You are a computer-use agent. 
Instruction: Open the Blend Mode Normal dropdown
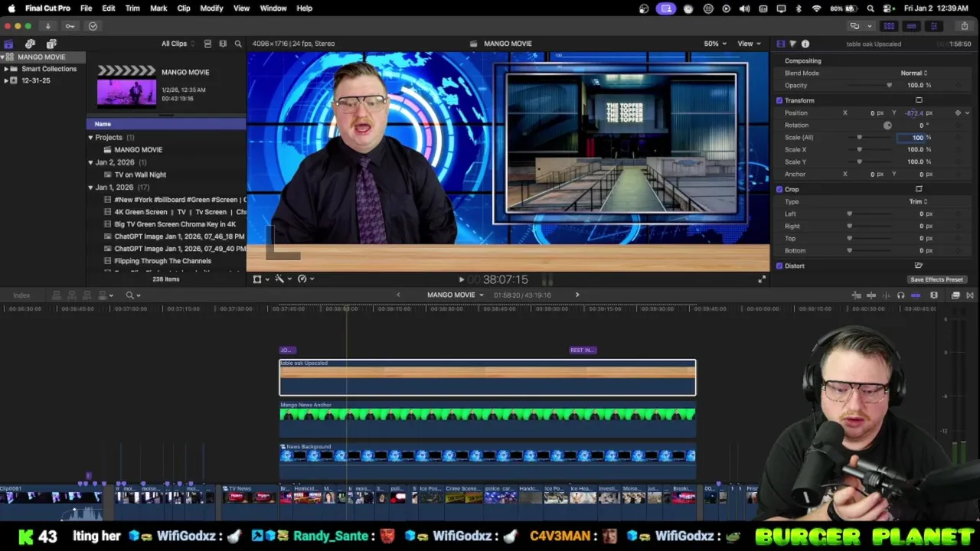pos(914,73)
